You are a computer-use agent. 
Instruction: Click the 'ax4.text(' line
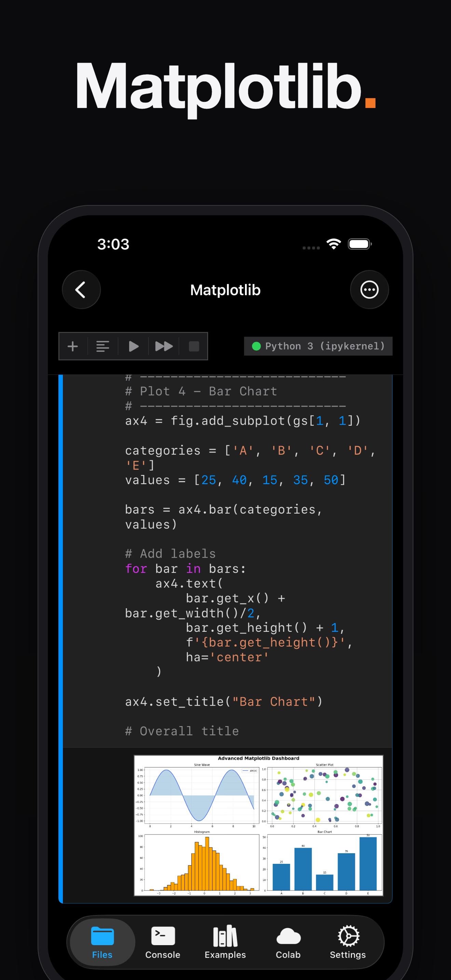(189, 584)
